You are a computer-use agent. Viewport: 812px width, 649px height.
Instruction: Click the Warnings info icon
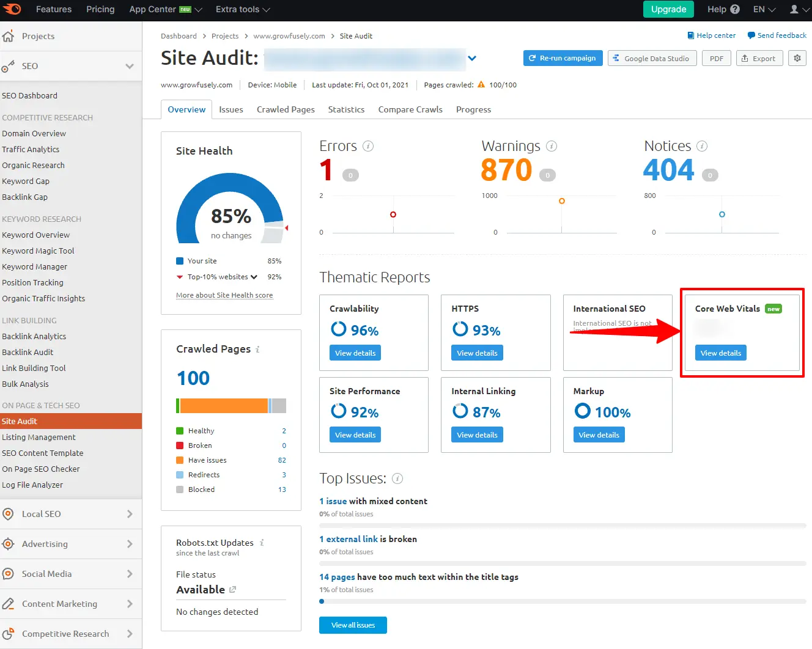click(x=552, y=146)
